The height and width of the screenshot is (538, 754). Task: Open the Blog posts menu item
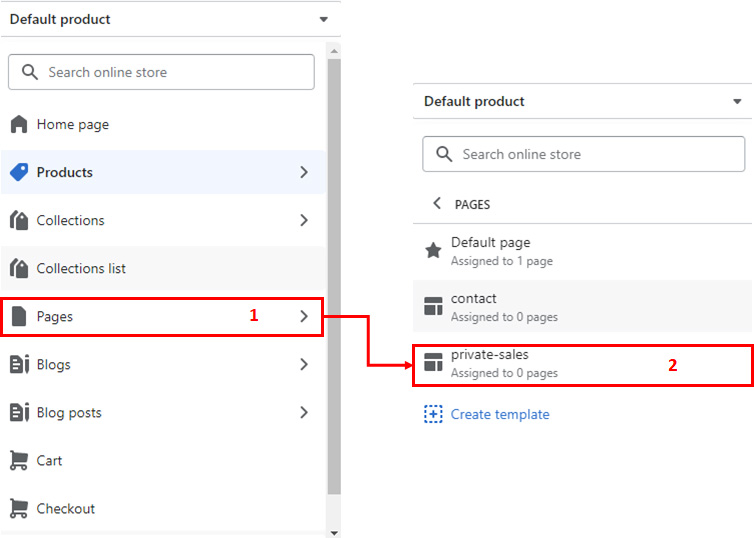tap(163, 413)
